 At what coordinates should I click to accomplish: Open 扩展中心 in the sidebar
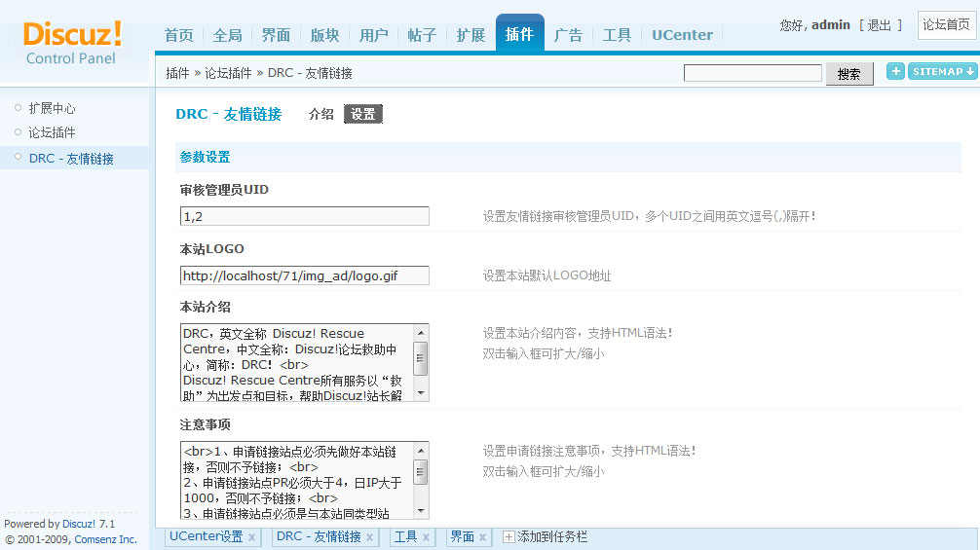tap(52, 109)
